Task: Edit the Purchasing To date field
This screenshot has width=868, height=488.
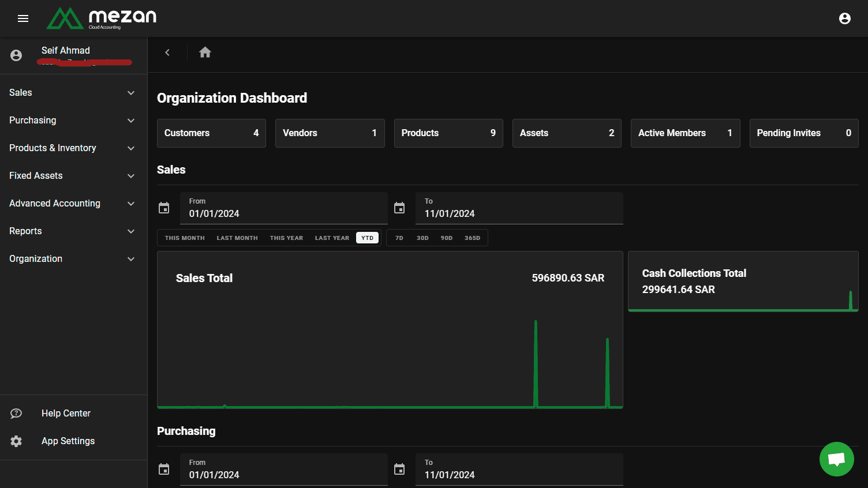Action: [519, 470]
